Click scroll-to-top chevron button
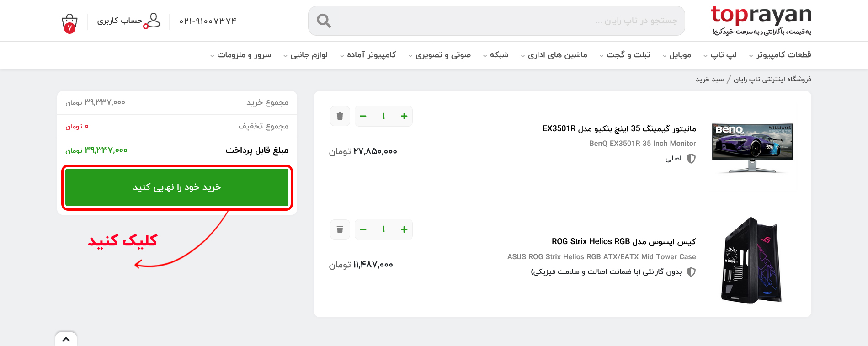868x346 pixels. tap(66, 339)
